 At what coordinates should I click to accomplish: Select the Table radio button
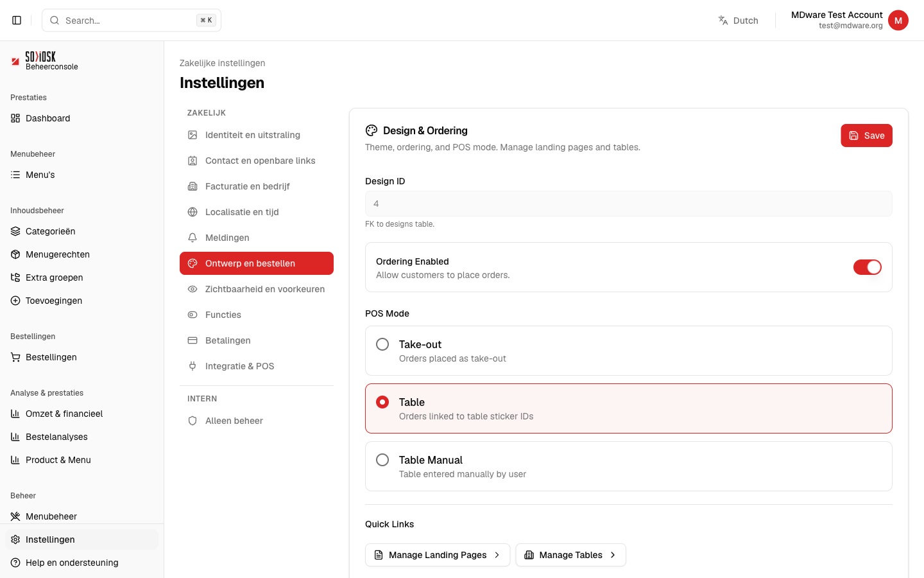point(382,402)
